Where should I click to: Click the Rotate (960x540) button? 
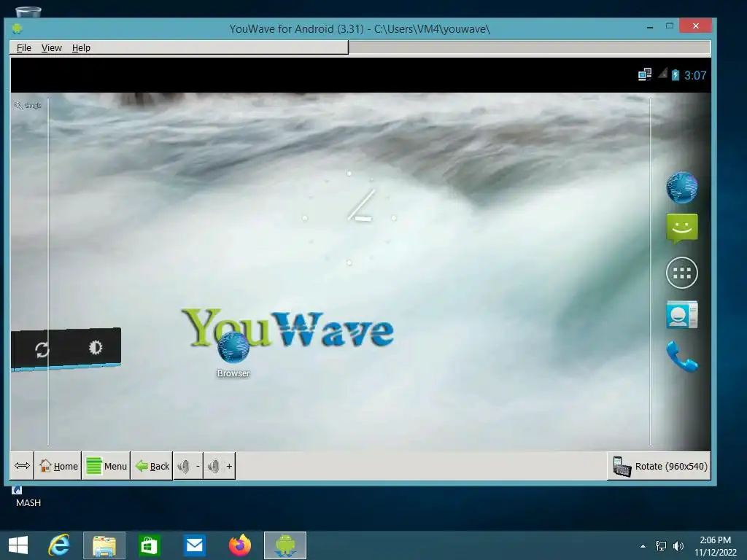(659, 466)
